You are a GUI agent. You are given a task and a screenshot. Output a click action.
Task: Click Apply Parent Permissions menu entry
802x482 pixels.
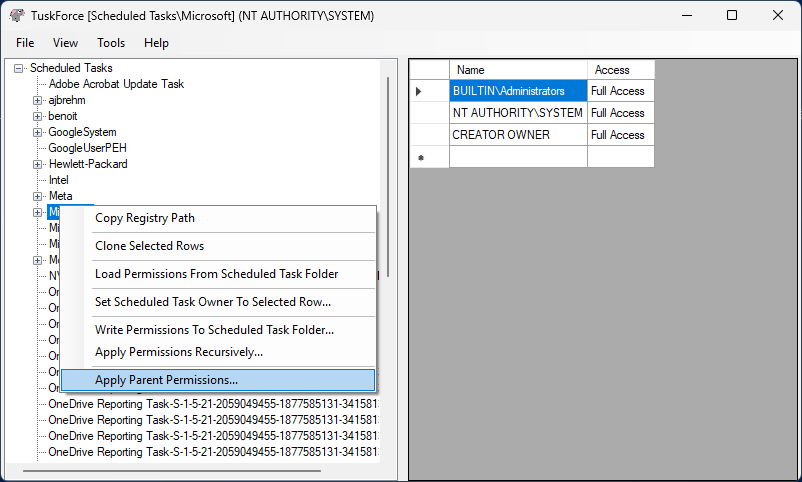point(166,380)
